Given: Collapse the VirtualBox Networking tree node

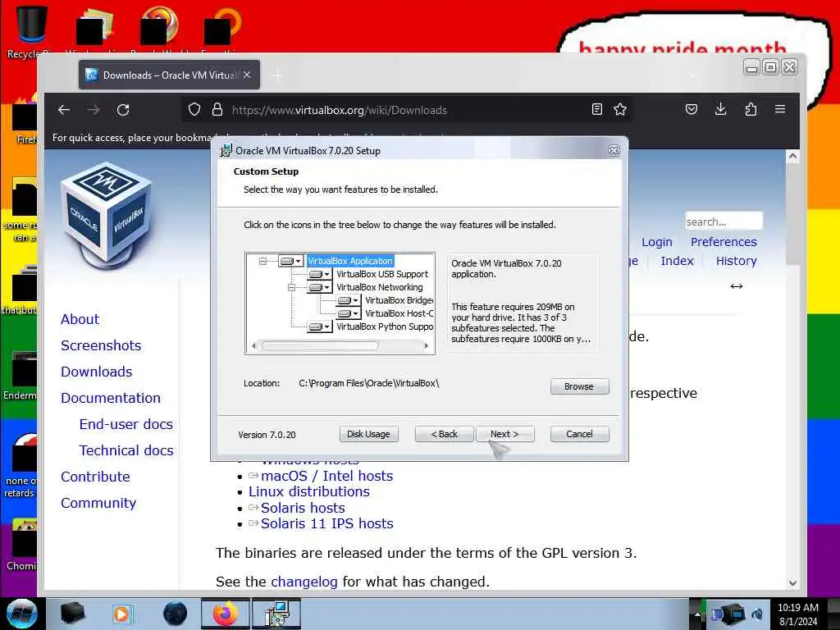Looking at the screenshot, I should coord(291,287).
